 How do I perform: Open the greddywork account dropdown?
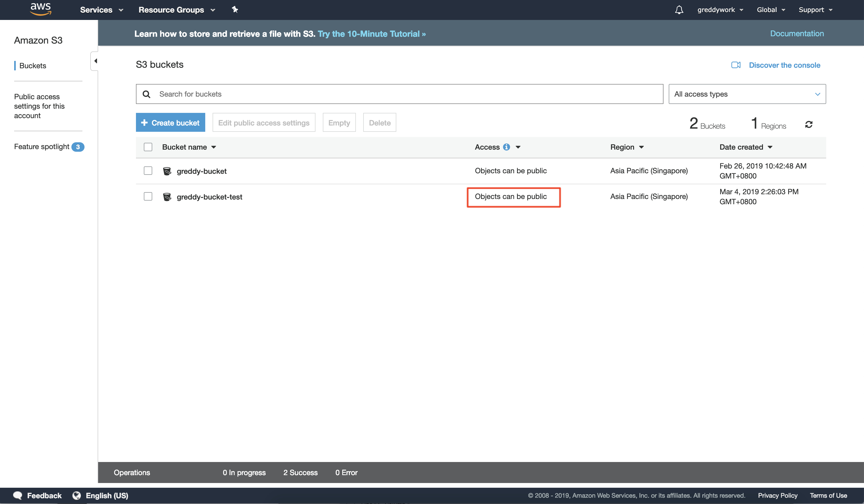[720, 10]
